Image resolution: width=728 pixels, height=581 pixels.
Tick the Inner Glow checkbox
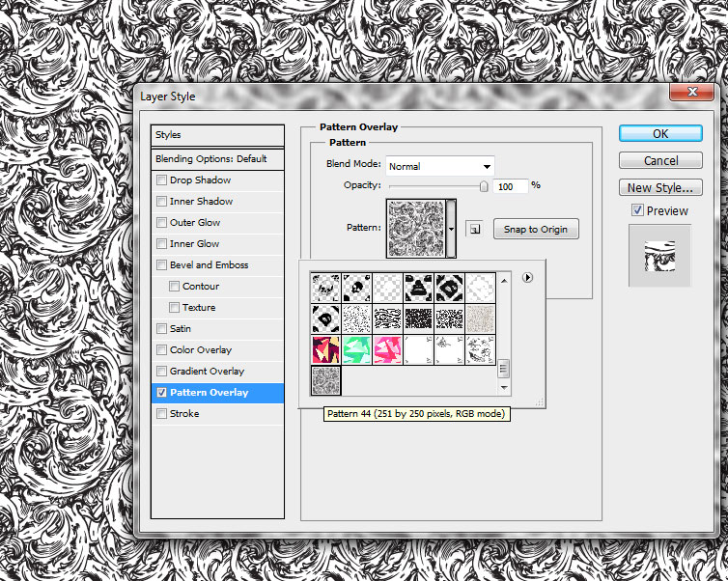[x=161, y=243]
